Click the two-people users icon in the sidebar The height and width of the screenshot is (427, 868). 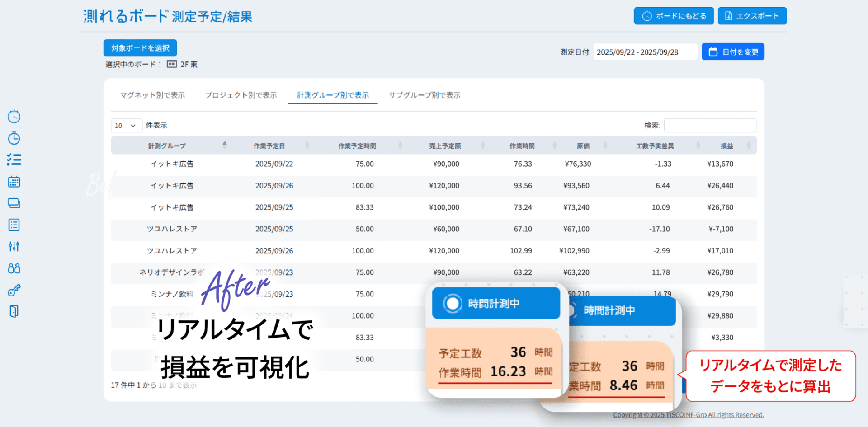tap(14, 268)
